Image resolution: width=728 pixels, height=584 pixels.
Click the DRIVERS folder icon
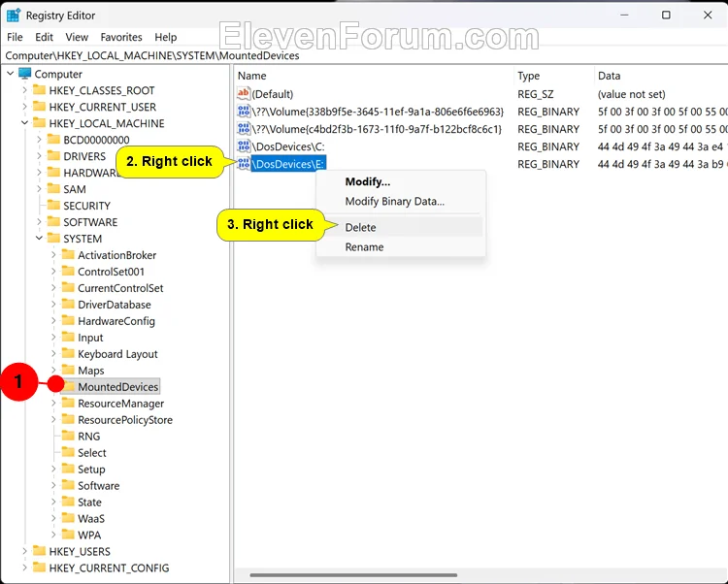[x=53, y=156]
